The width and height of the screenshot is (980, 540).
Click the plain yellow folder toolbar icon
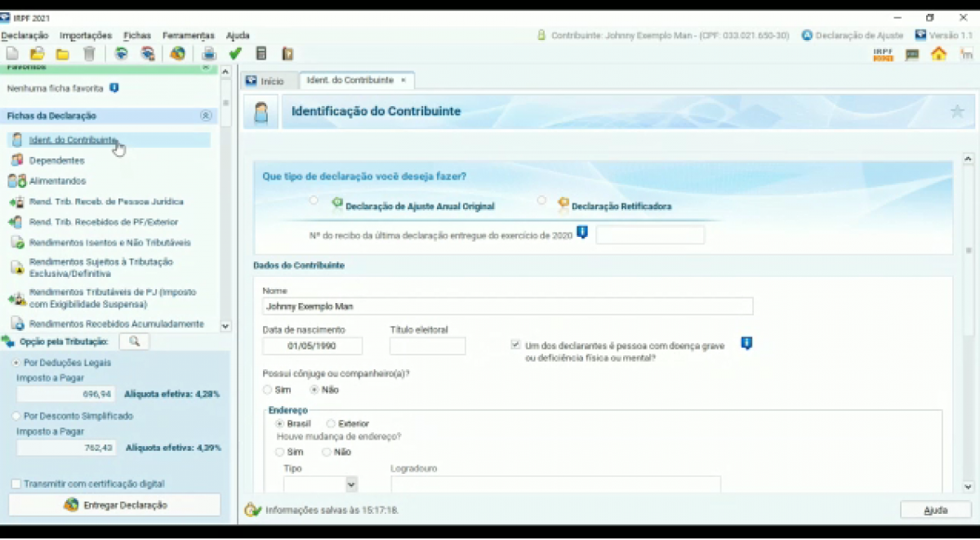(63, 54)
